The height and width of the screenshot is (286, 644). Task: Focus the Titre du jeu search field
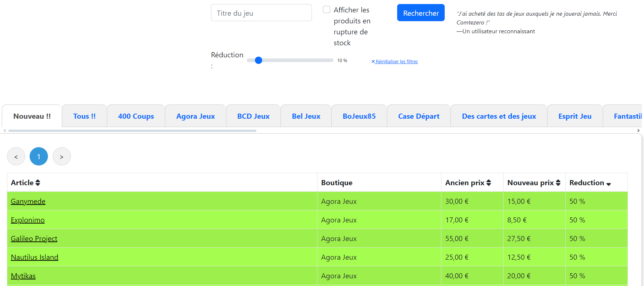pos(261,13)
